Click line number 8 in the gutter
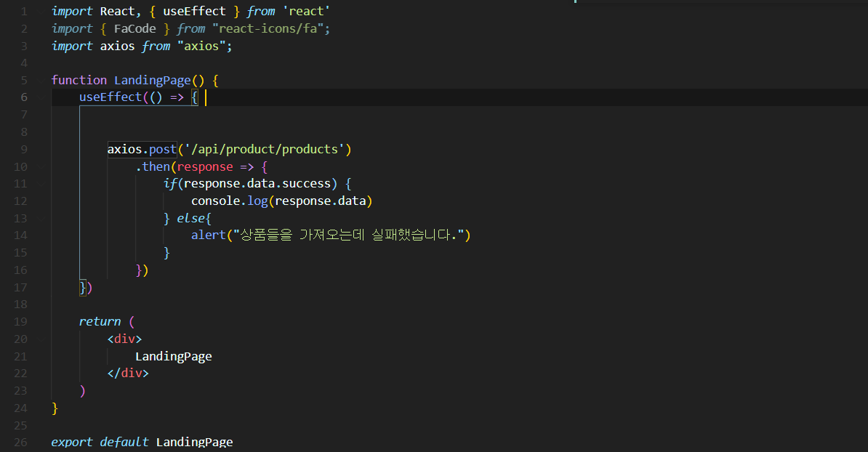 pos(24,132)
